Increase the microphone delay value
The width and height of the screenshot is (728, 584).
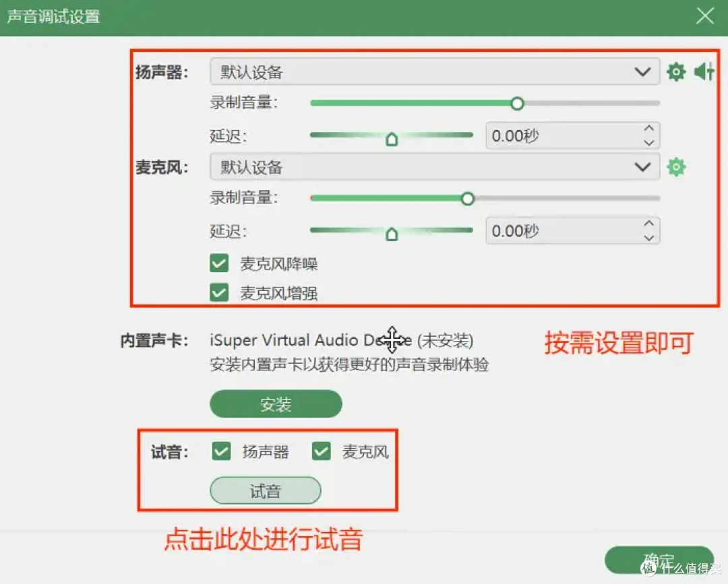[x=648, y=224]
